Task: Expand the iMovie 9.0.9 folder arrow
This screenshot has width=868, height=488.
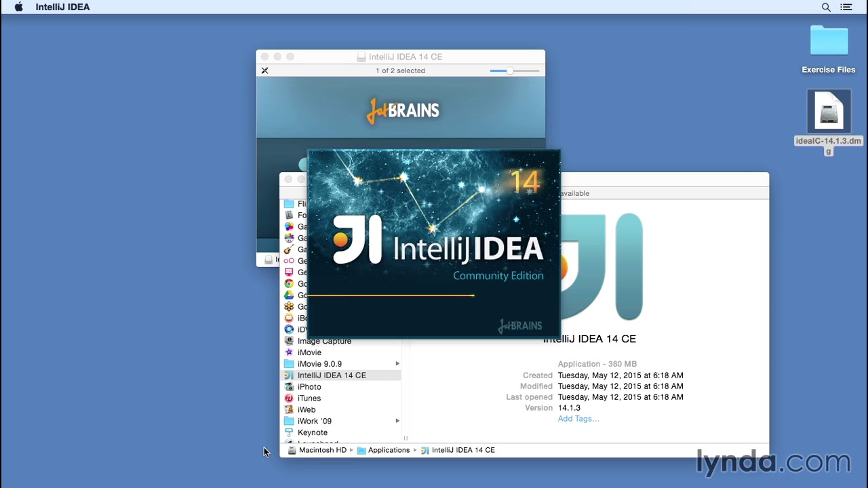Action: point(397,364)
